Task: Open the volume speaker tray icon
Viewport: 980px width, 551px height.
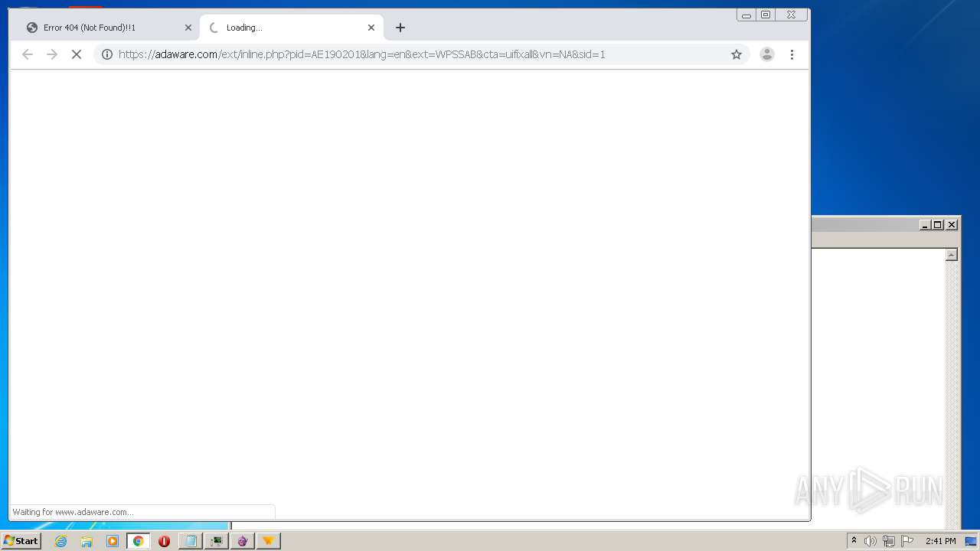Action: coord(871,541)
